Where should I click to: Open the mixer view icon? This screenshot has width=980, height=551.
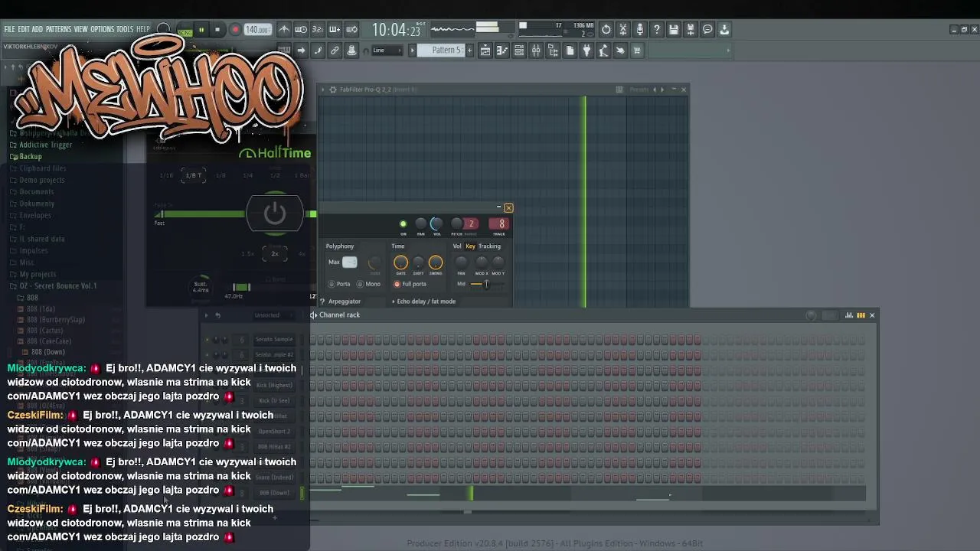tap(536, 51)
